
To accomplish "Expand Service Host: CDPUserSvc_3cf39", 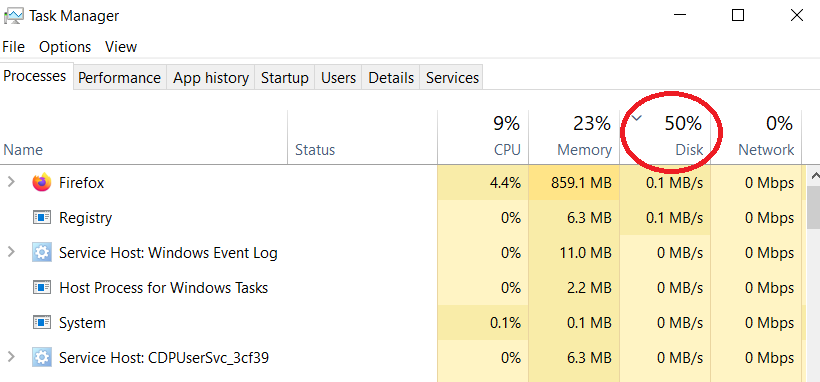I will point(10,358).
